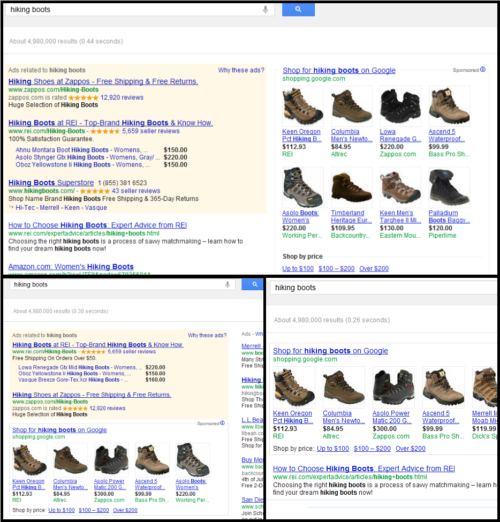Screen dimensions: 500x522
Task: Click the Timberland Heritage boot image
Action: click(352, 187)
